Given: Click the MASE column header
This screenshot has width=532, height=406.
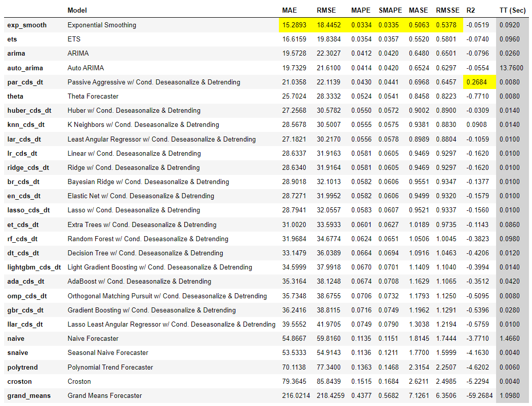Looking at the screenshot, I should (418, 10).
